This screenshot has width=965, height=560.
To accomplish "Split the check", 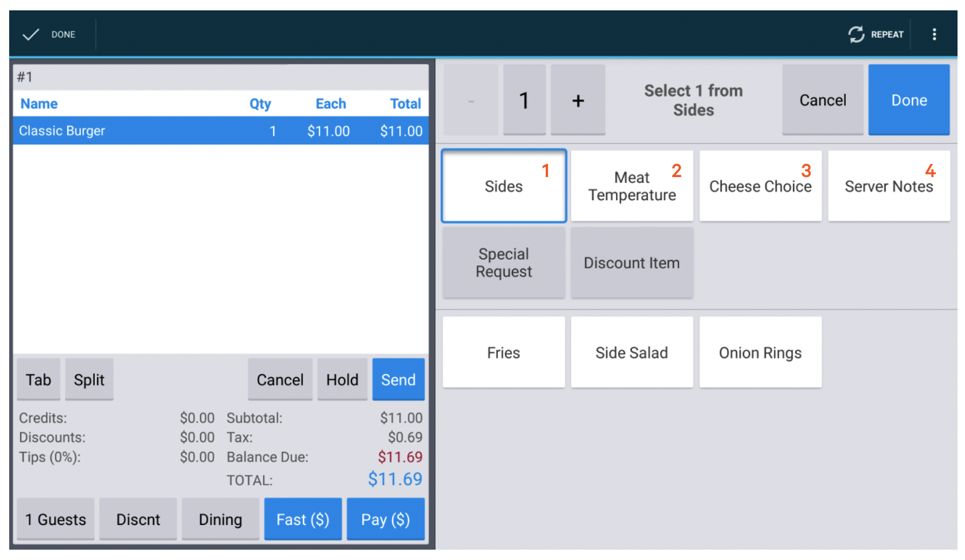I will 89,379.
